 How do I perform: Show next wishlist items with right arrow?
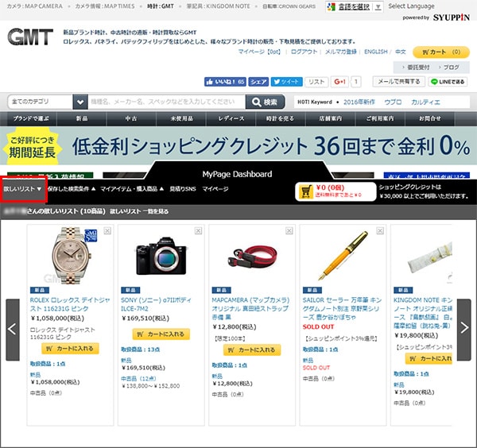[464, 330]
